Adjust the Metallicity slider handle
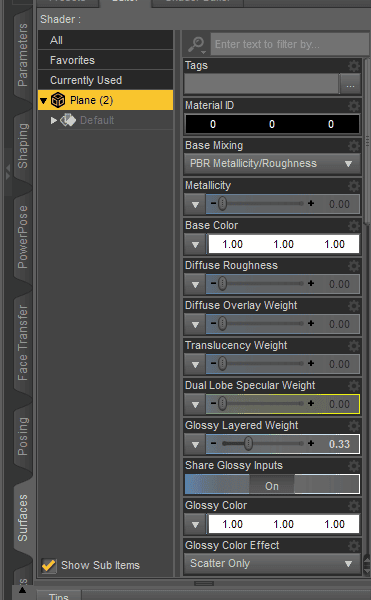 click(223, 204)
